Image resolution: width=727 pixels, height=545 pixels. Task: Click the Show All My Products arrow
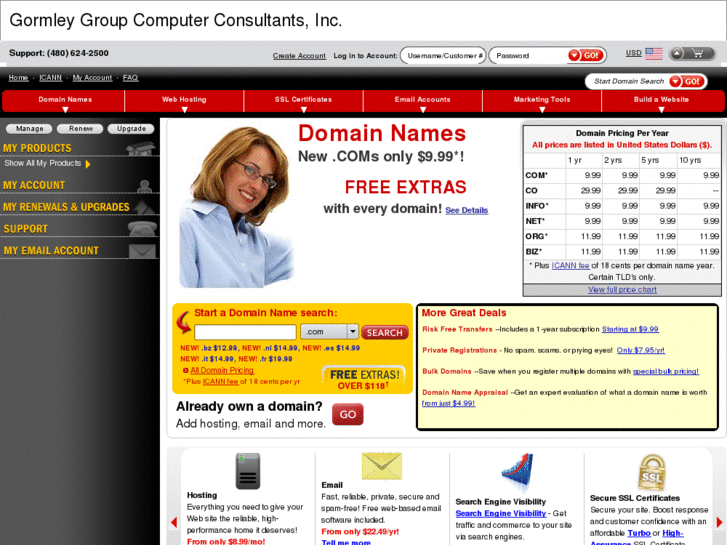click(88, 164)
